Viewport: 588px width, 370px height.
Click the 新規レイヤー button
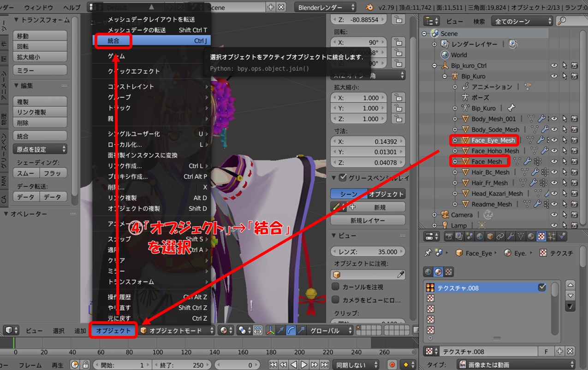click(368, 220)
